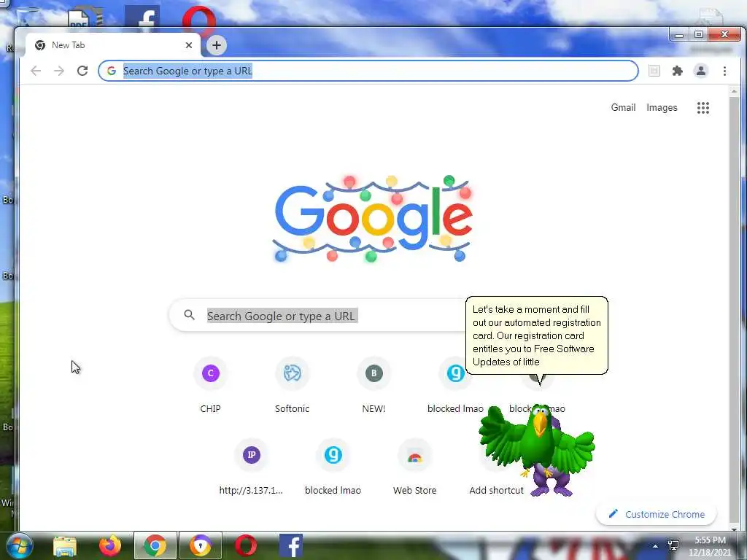The height and width of the screenshot is (560, 747).
Task: Open the Chrome three-dot menu
Action: coord(724,71)
